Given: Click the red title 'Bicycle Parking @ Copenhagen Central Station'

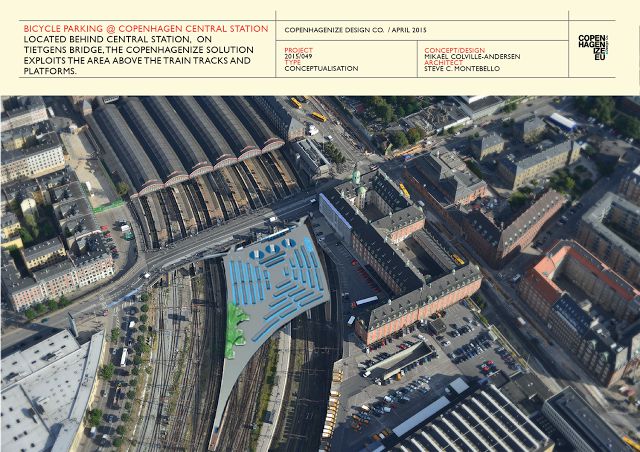Looking at the screenshot, I should click(x=146, y=29).
